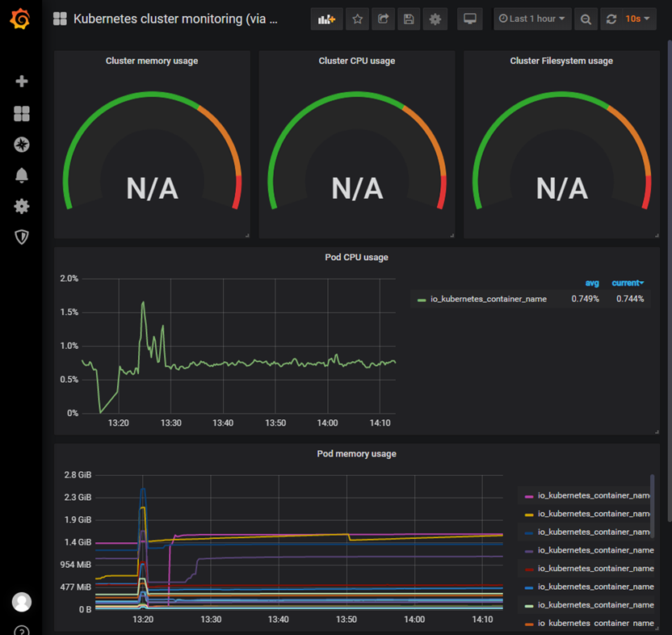This screenshot has width=672, height=635.
Task: Open the 10s refresh interval dropdown
Action: 638,19
